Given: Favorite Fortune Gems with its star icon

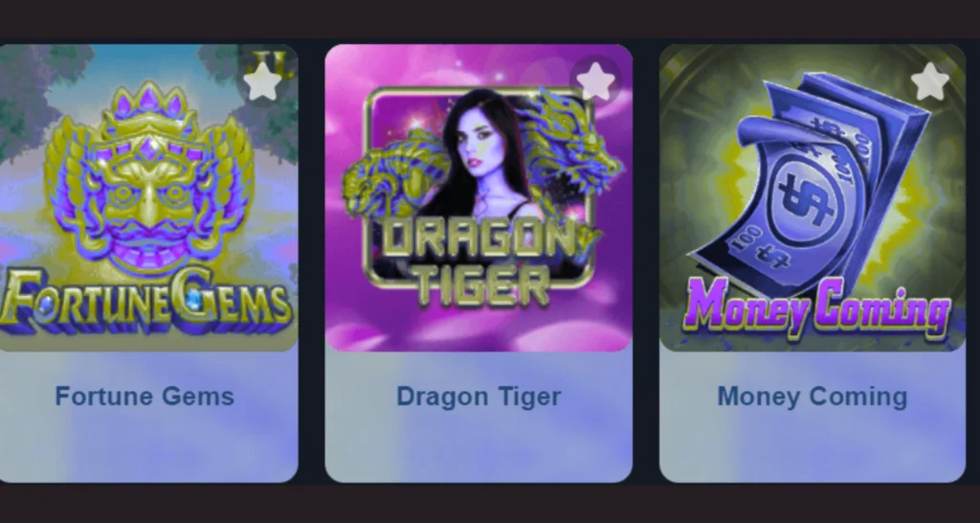Looking at the screenshot, I should click(262, 80).
